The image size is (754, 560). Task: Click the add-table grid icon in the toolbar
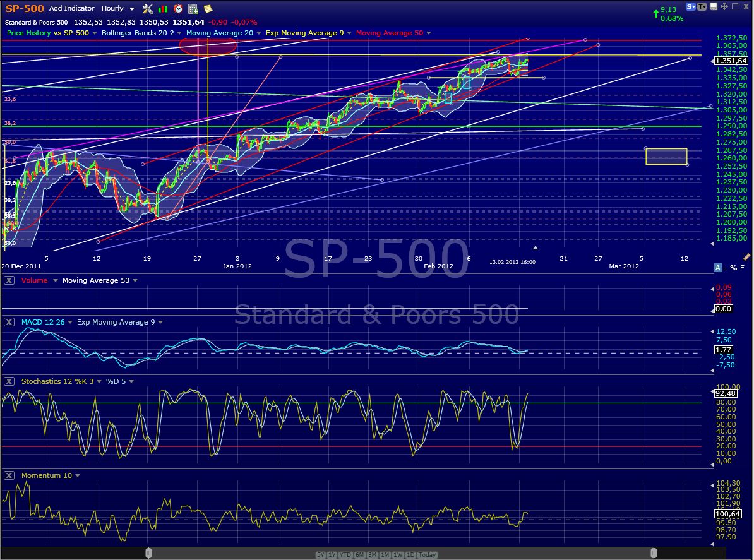193,9
